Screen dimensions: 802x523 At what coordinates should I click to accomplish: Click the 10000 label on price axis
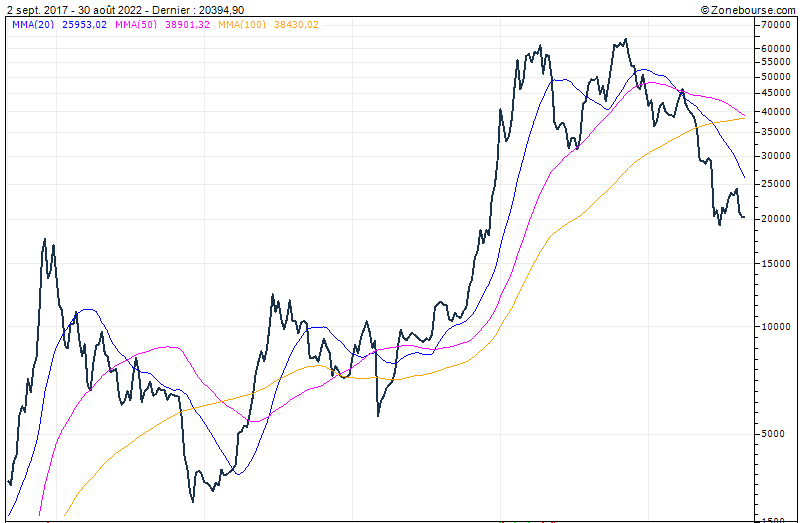[x=776, y=326]
